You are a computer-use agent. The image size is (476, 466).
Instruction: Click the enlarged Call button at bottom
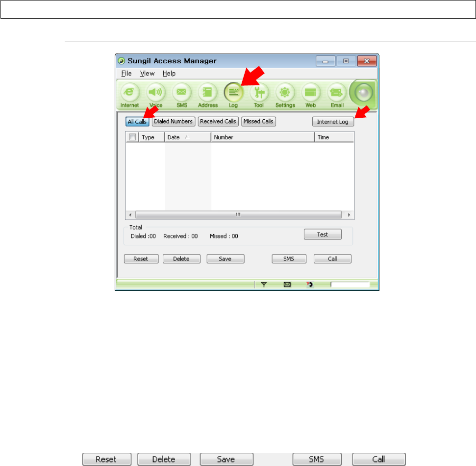click(x=379, y=459)
